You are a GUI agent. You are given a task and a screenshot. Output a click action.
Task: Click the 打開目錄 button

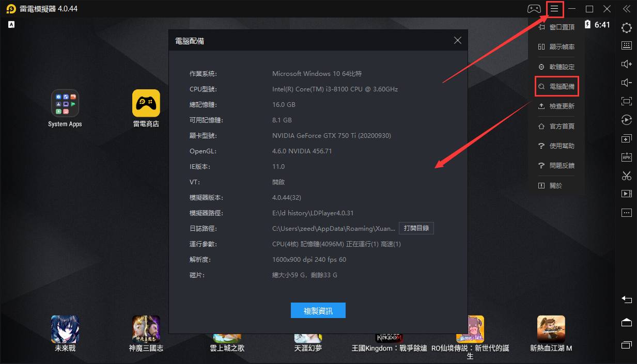416,228
